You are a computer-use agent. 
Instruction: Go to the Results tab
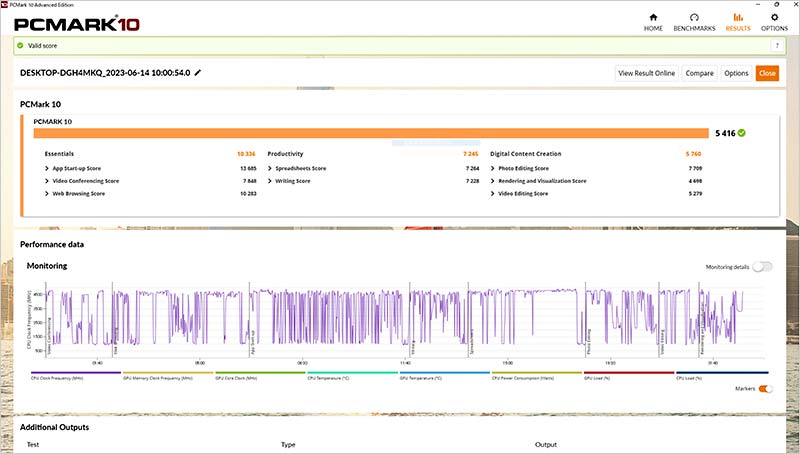click(x=738, y=23)
